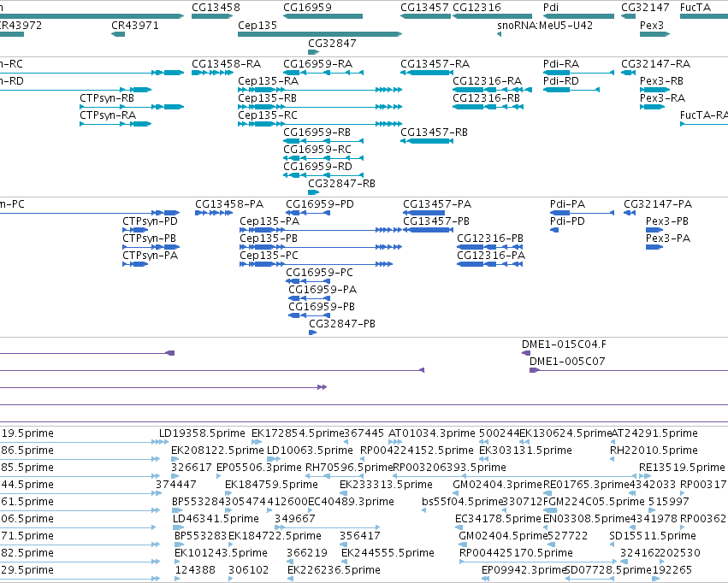Click the CG16959-PA protein label

(x=323, y=290)
